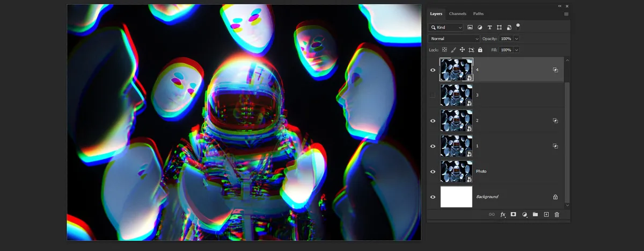Click the Background layer name
Image resolution: width=644 pixels, height=251 pixels.
[x=487, y=197]
